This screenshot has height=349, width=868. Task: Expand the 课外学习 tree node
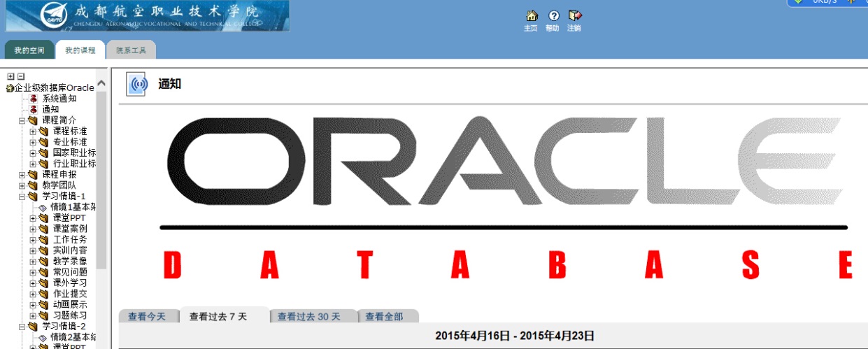pos(33,283)
